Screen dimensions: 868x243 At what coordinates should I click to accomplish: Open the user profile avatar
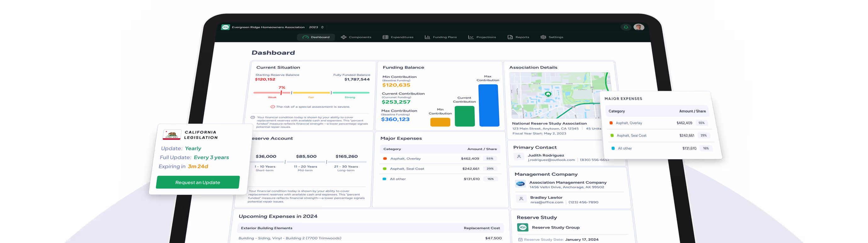click(638, 27)
